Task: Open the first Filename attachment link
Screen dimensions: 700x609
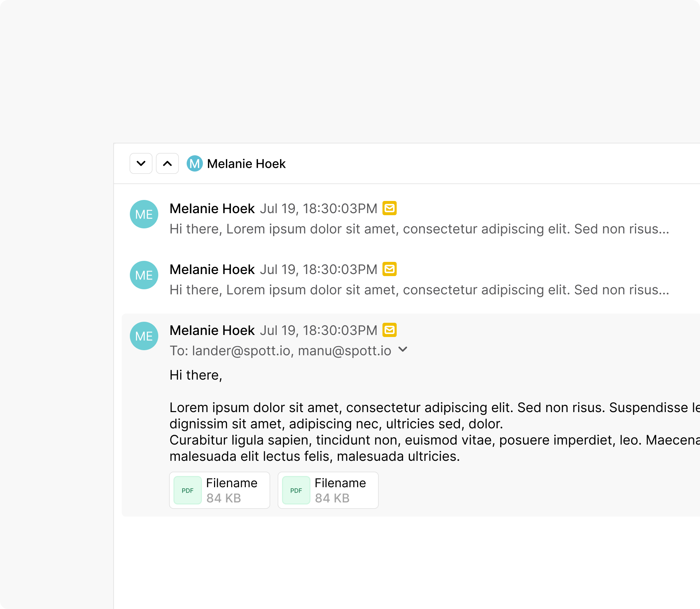Action: [232, 483]
